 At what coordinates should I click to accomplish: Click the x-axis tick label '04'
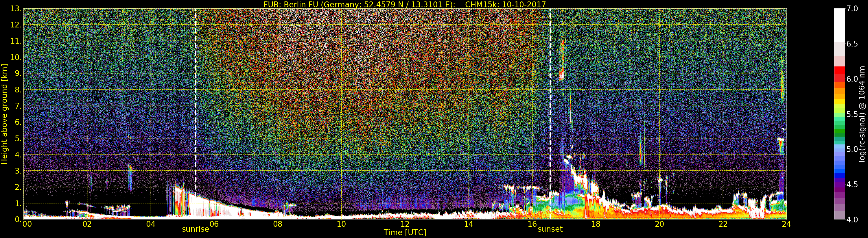(x=151, y=224)
